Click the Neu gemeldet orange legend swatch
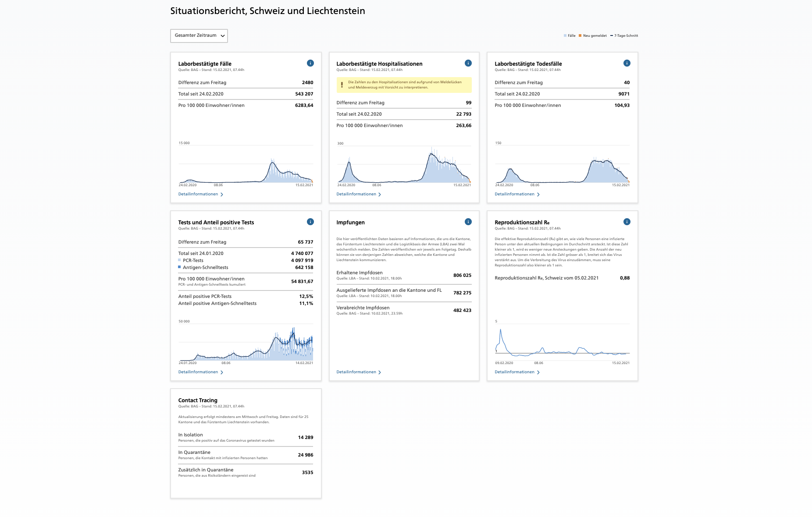Viewport: 812px width, 517px height. (x=580, y=36)
